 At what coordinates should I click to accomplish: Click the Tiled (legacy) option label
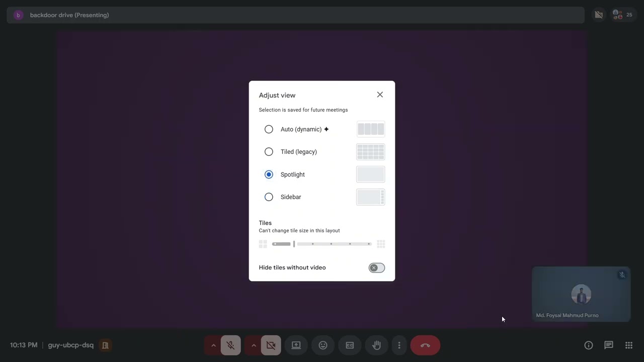click(299, 152)
